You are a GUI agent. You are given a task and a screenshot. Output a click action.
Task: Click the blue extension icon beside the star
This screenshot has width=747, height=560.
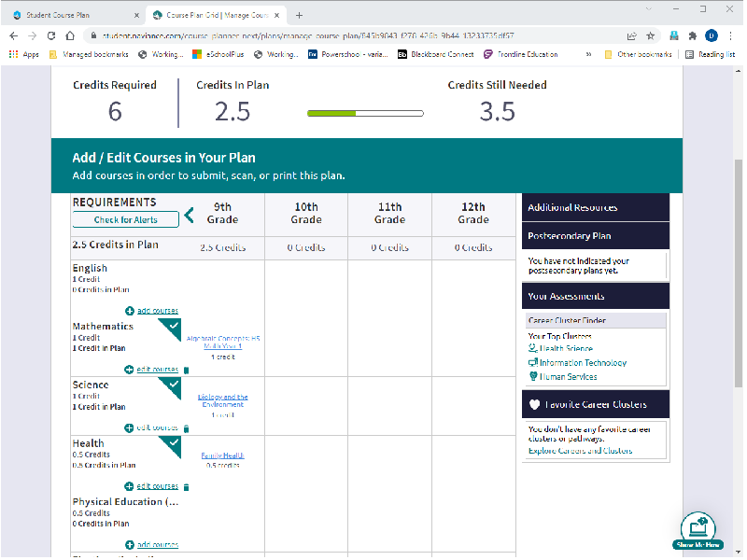pos(673,35)
